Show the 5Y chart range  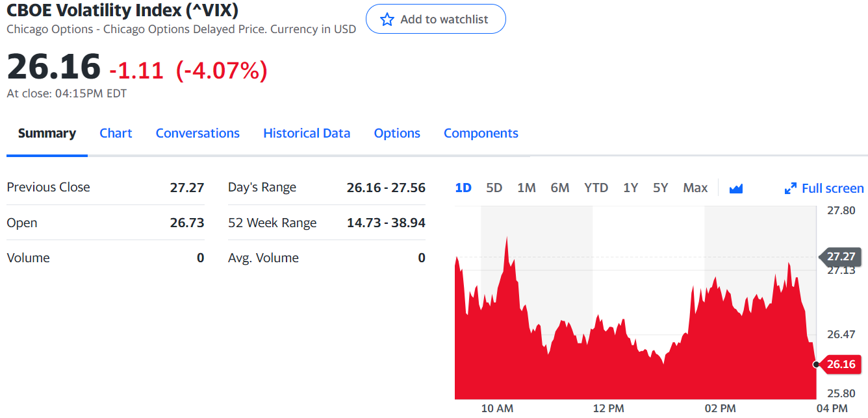point(661,188)
